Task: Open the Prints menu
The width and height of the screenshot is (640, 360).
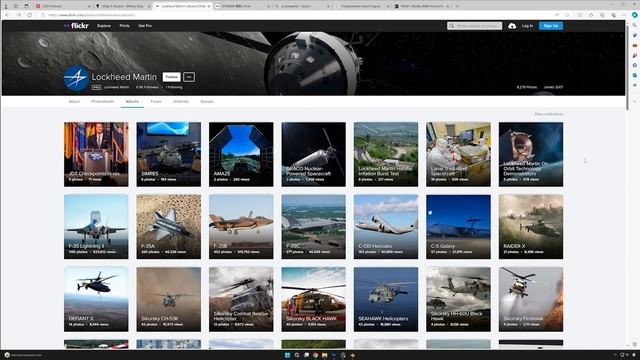Action: (x=124, y=26)
